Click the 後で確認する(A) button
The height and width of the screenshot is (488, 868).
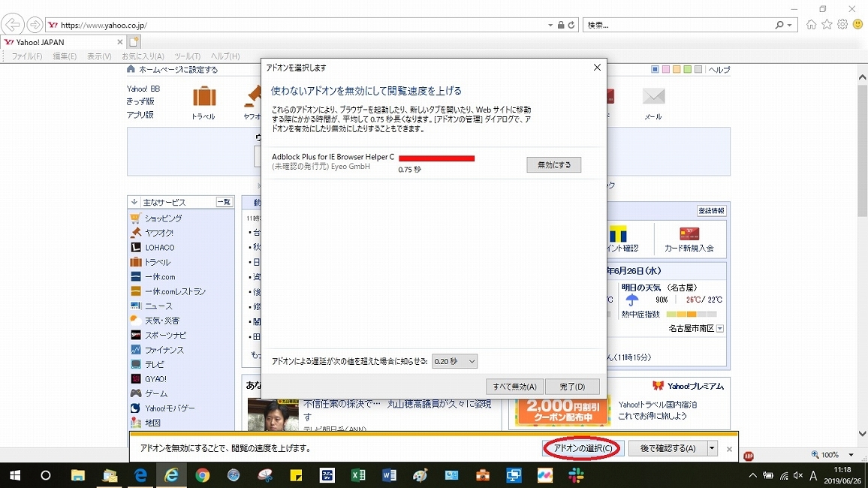668,448
